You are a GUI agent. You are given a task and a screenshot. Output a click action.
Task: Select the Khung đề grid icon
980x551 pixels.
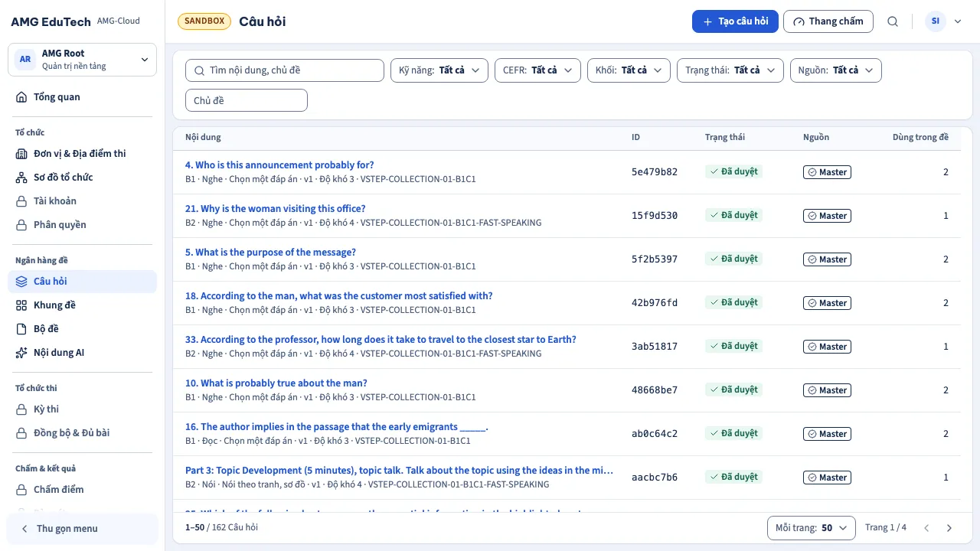pyautogui.click(x=21, y=305)
